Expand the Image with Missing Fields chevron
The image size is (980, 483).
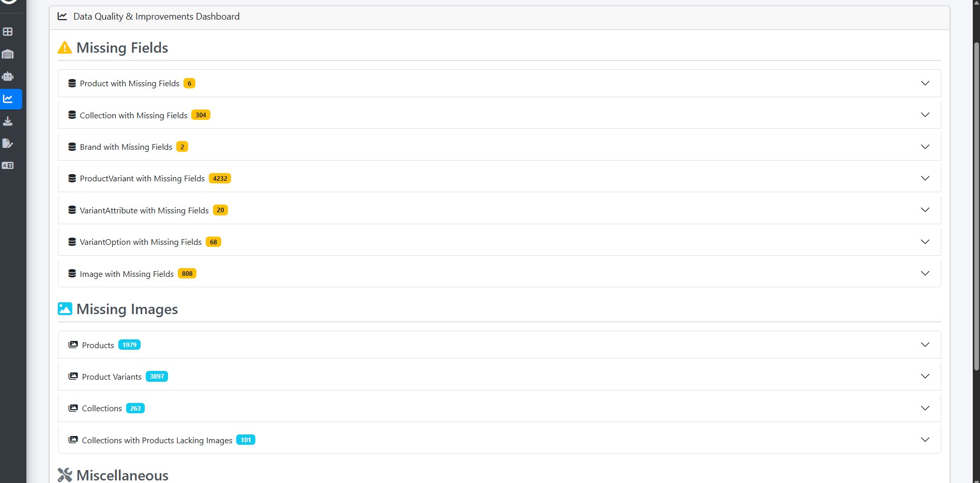pos(925,273)
